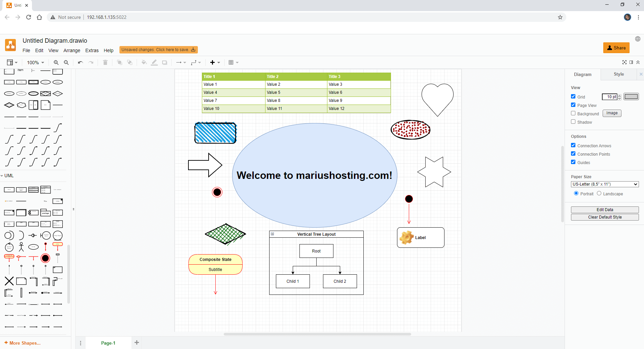Redo the last action
Screen dimensions: 644x349
91,63
